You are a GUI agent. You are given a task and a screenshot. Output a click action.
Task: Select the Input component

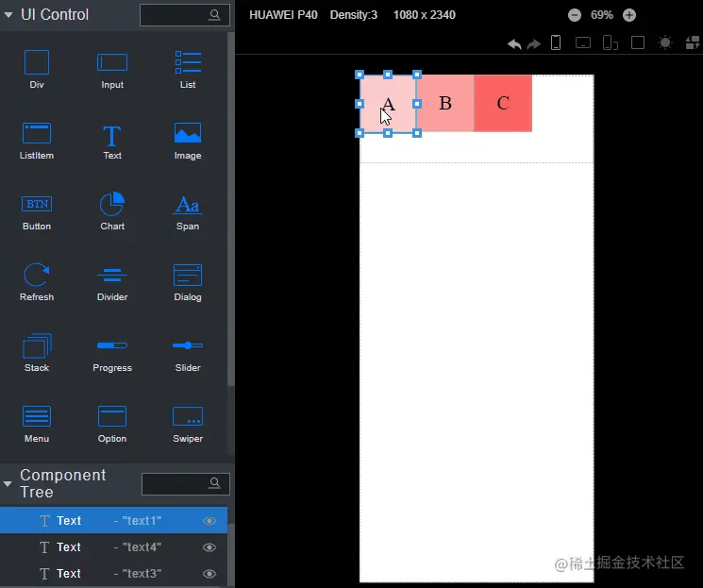coord(112,70)
